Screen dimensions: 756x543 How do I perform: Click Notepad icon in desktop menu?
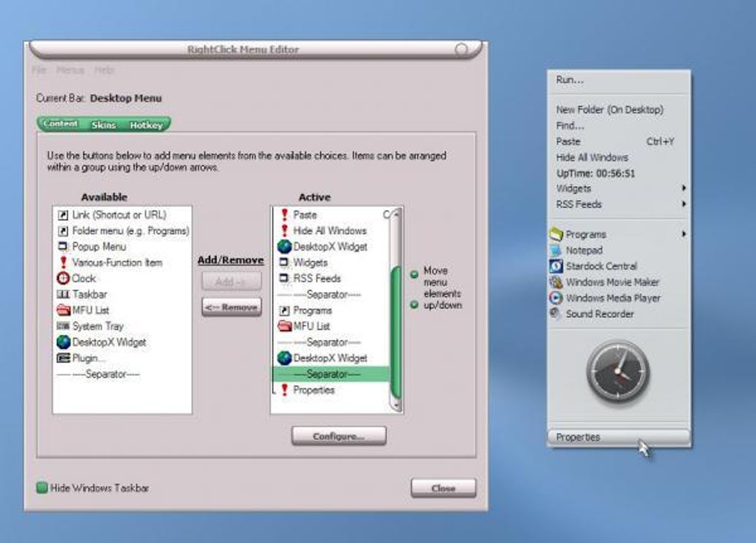pyautogui.click(x=556, y=250)
